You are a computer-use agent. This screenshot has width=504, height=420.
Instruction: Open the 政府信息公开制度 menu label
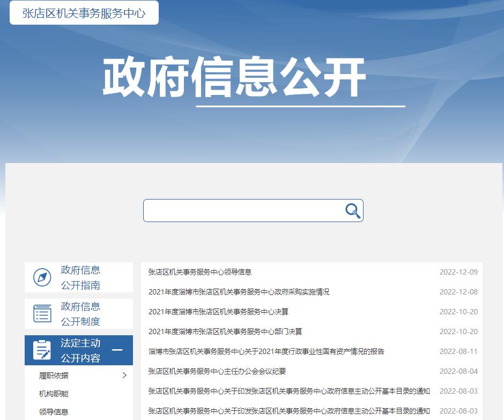tap(80, 314)
